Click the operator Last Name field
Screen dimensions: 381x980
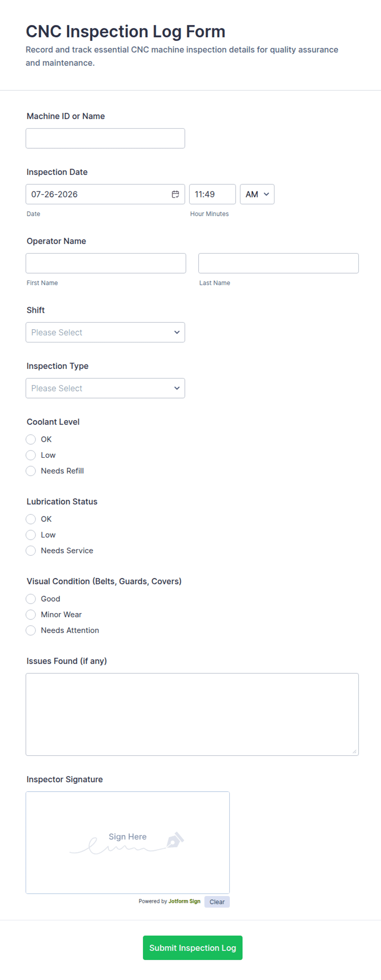(x=279, y=263)
